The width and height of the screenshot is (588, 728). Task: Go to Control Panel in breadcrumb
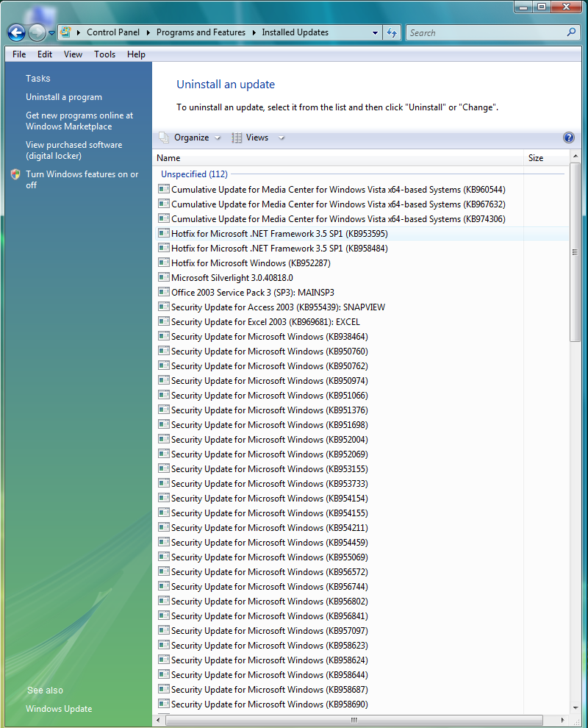click(113, 32)
